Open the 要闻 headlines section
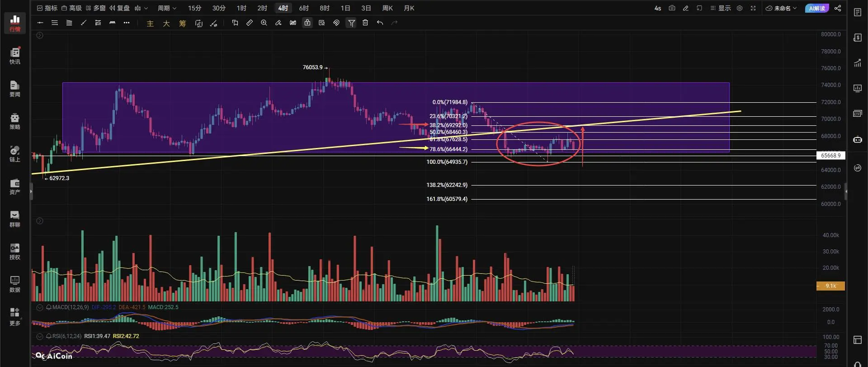Viewport: 868px width, 367px height. 15,88
